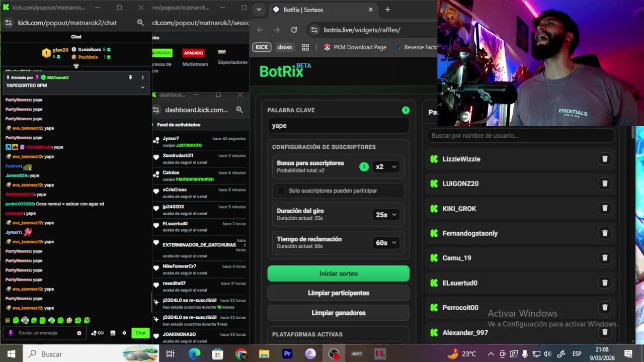Click EXTERMINADOR_DE_GATCHURAS activity entry
644x362 pixels.
click(x=199, y=245)
